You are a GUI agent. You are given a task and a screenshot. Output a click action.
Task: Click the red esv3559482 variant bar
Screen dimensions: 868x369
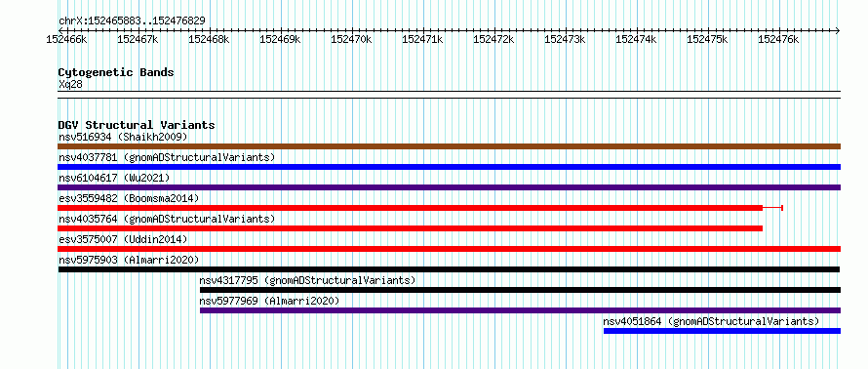pos(411,208)
